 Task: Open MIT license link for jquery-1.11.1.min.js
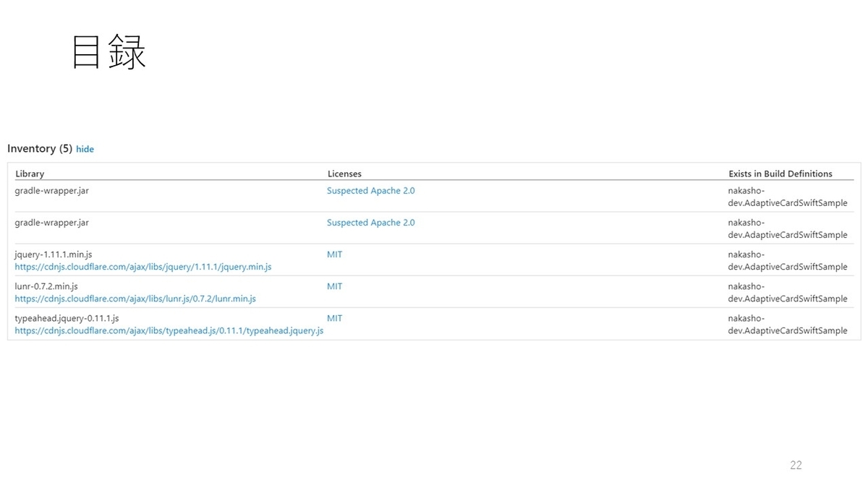pyautogui.click(x=334, y=254)
